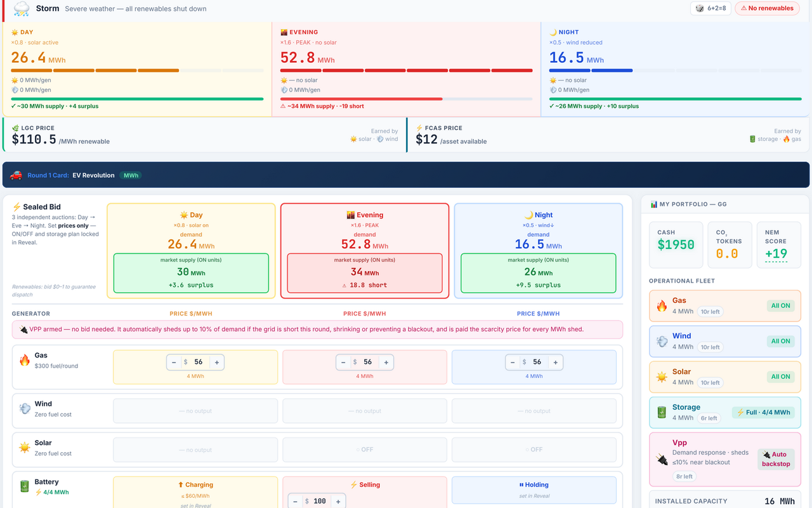Click the Gas flame icon in the generator list
Viewport: 812px width, 508px height.
pyautogui.click(x=25, y=360)
